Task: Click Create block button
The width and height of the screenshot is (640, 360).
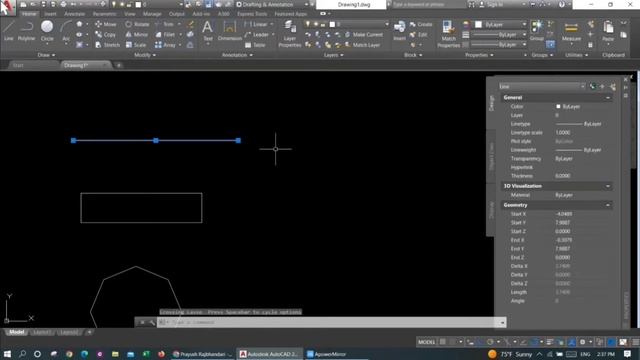Action: (x=421, y=24)
